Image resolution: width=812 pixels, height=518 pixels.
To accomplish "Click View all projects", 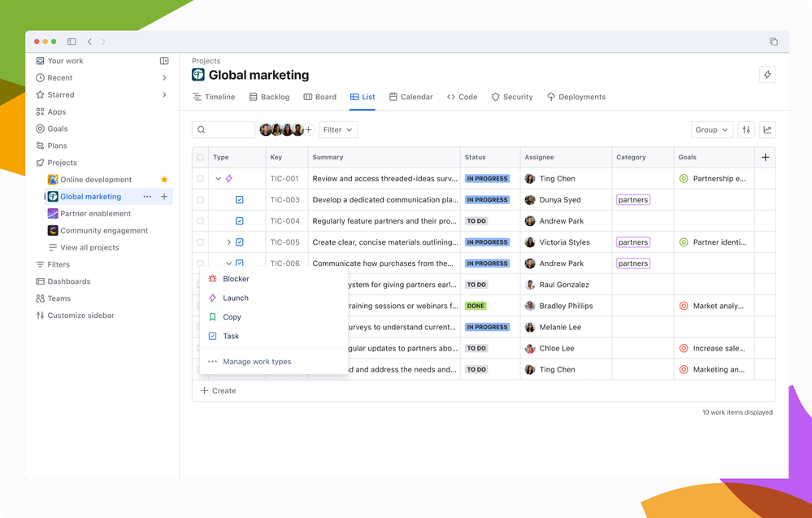I will (84, 247).
